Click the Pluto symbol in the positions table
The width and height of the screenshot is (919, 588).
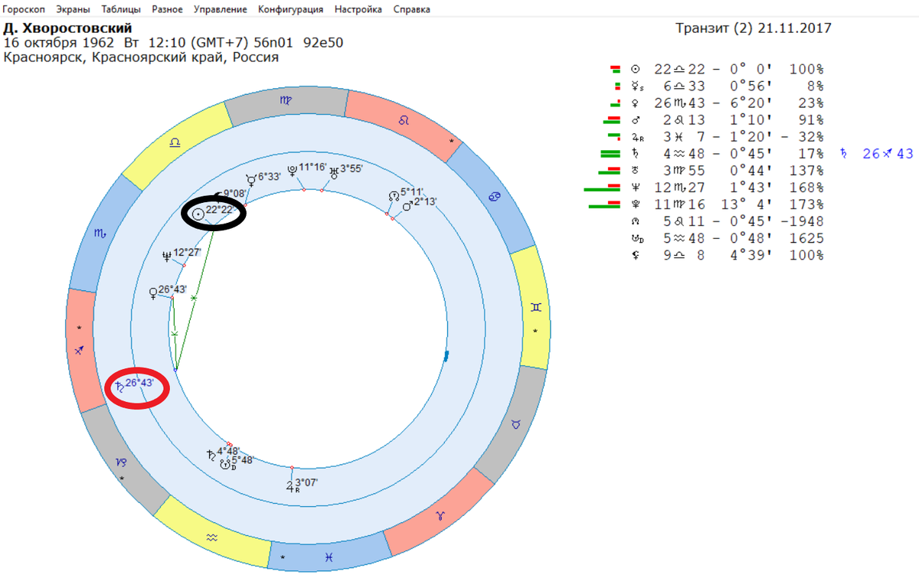click(x=634, y=204)
